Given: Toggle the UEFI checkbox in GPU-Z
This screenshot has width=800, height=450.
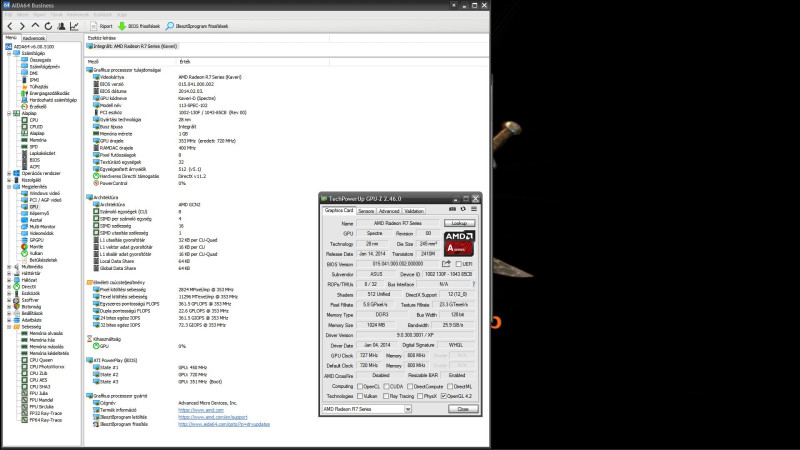Looking at the screenshot, I should point(458,264).
